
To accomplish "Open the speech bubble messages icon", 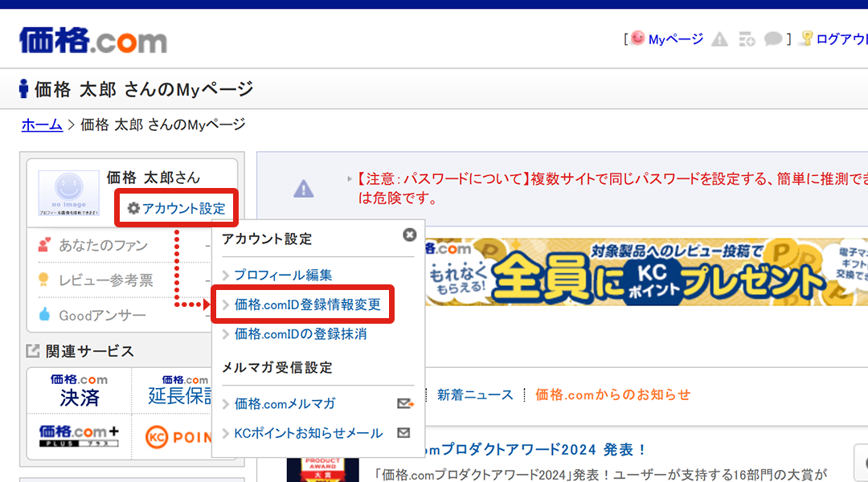I will pyautogui.click(x=773, y=39).
